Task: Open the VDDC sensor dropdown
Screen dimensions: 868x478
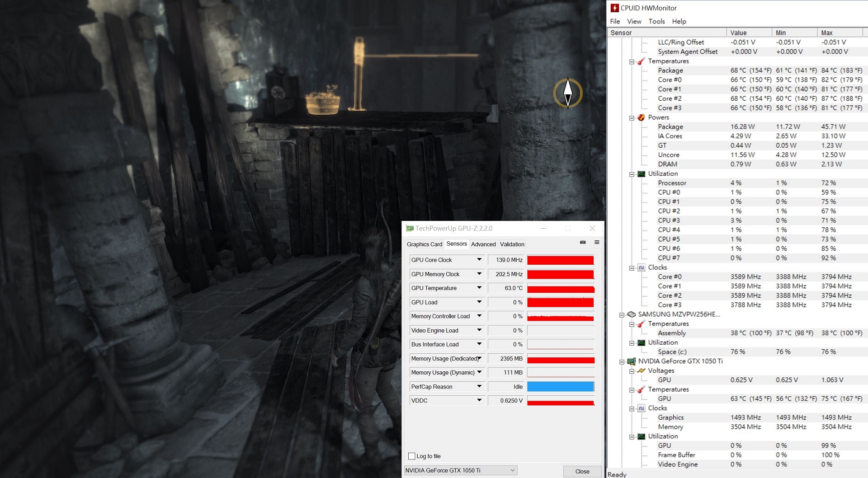Action: pyautogui.click(x=479, y=400)
